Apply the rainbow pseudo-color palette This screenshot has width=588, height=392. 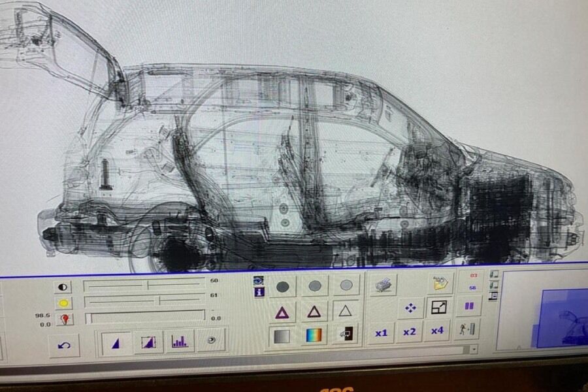(314, 335)
